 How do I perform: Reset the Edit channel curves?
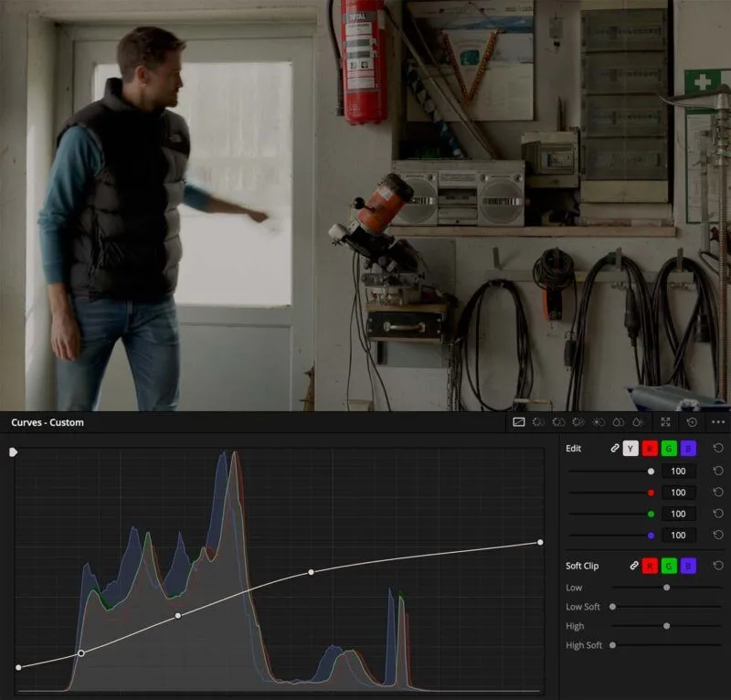pos(717,449)
